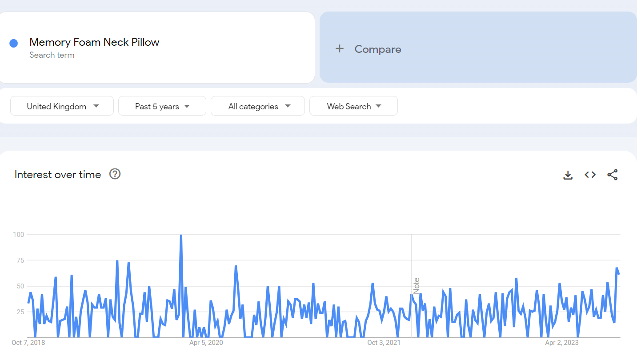Click the Apr 5, 2020 axis label
This screenshot has height=364, width=637.
pyautogui.click(x=206, y=343)
